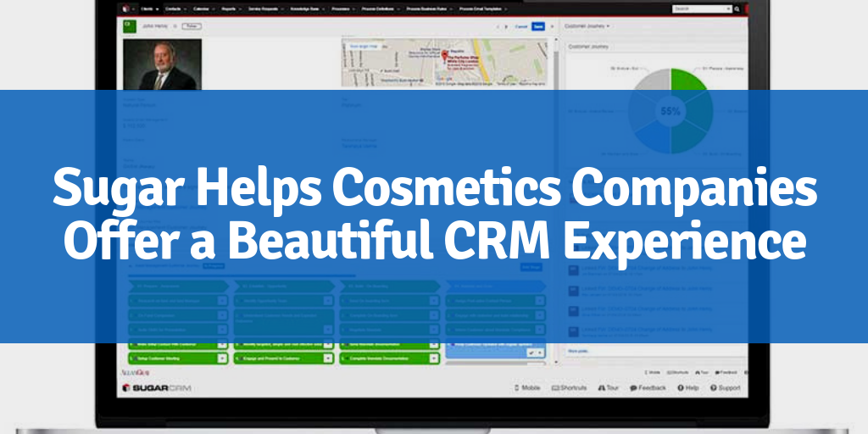Screen dimensions: 868x434
Task: Open the SugarCRM cube home icon
Action: (125, 8)
